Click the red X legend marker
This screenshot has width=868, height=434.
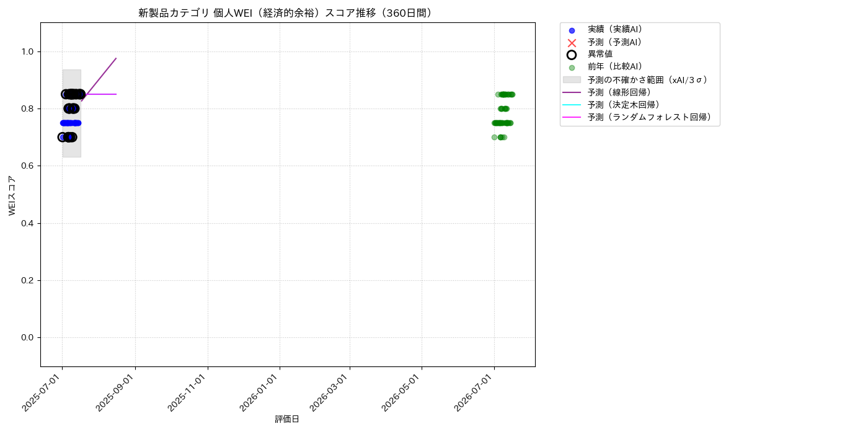coord(572,43)
